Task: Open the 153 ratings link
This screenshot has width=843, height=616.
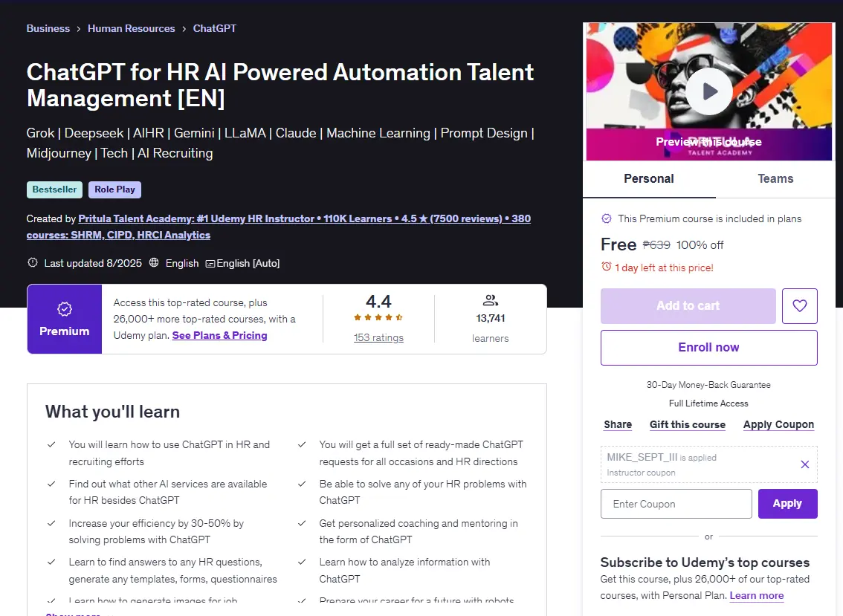Action: [378, 337]
